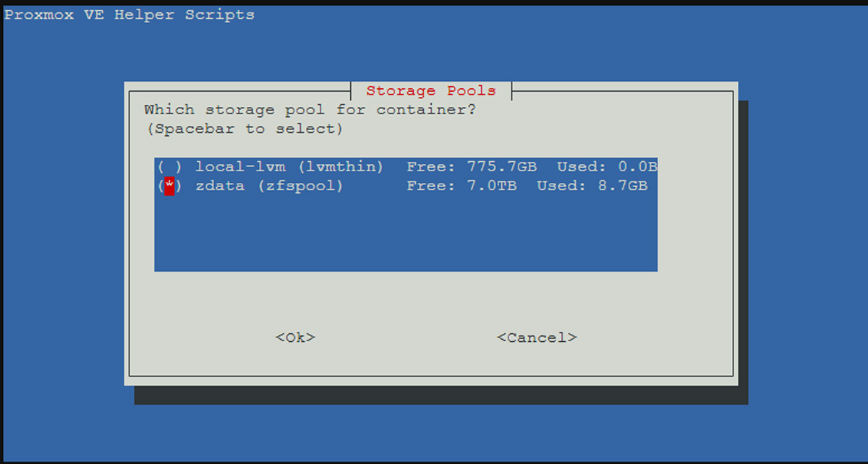Select the local-lvm radio button
868x464 pixels.
169,167
